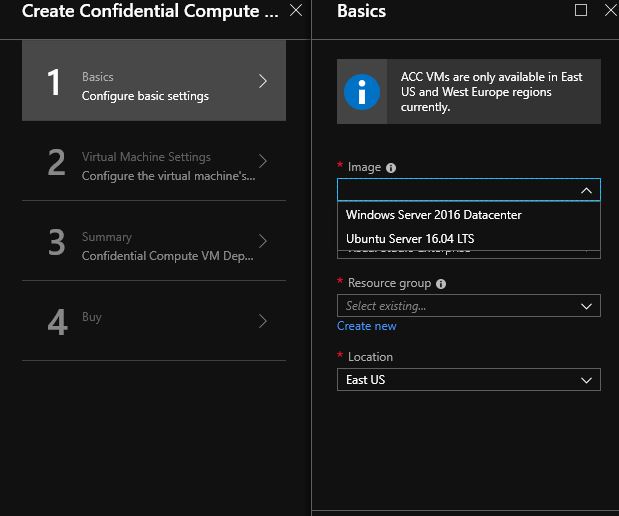Open Virtual Machine Settings step 2

pos(154,161)
